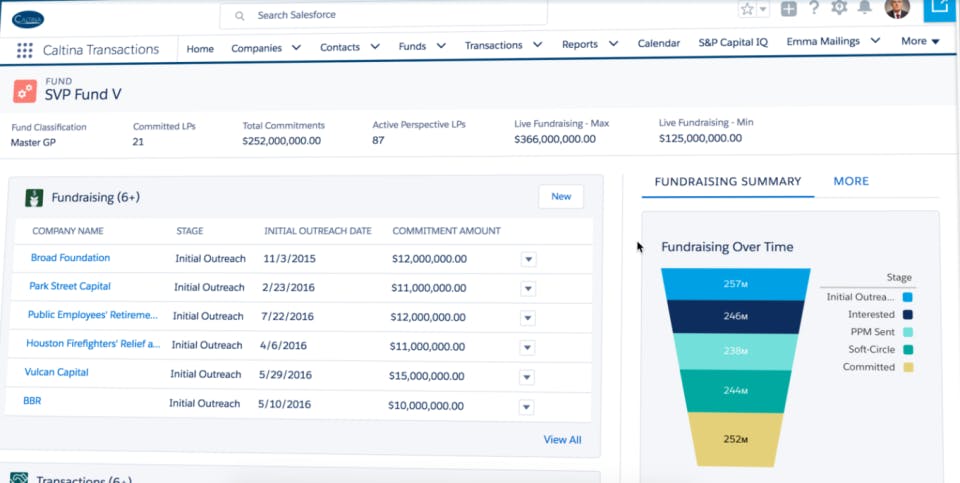Open row actions for BBR
The width and height of the screenshot is (960, 483).
[527, 407]
